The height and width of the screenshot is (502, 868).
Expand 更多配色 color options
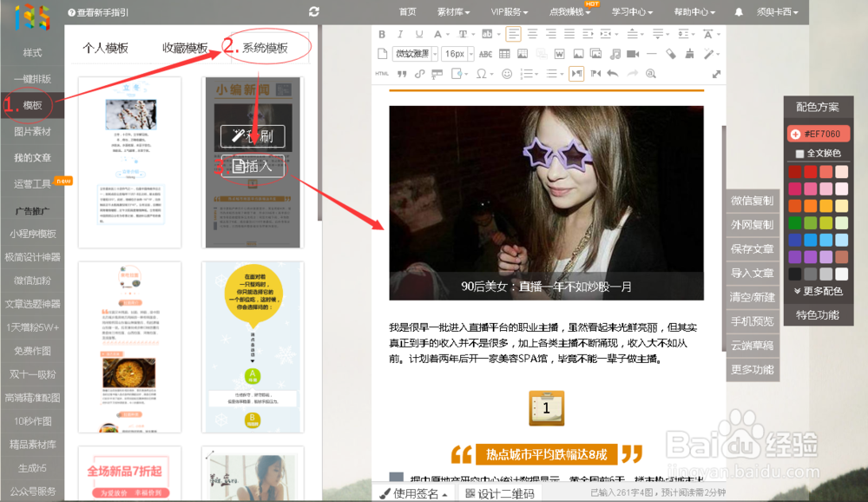(818, 291)
